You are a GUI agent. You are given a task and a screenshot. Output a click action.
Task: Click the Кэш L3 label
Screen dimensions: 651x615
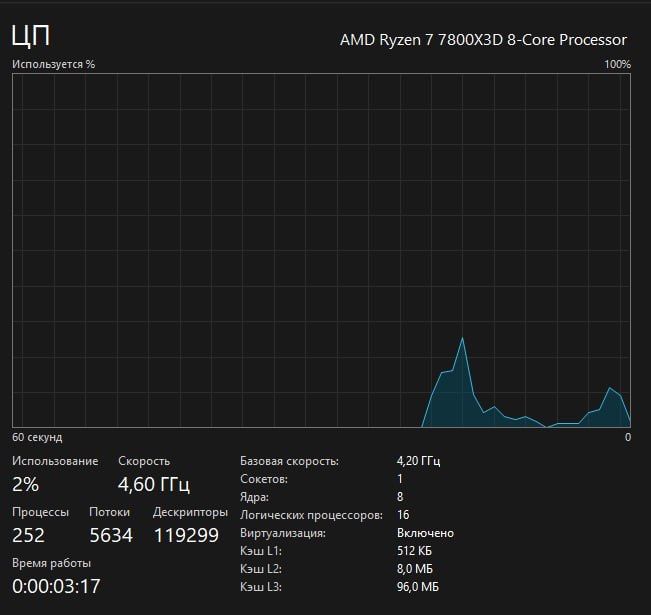click(261, 587)
